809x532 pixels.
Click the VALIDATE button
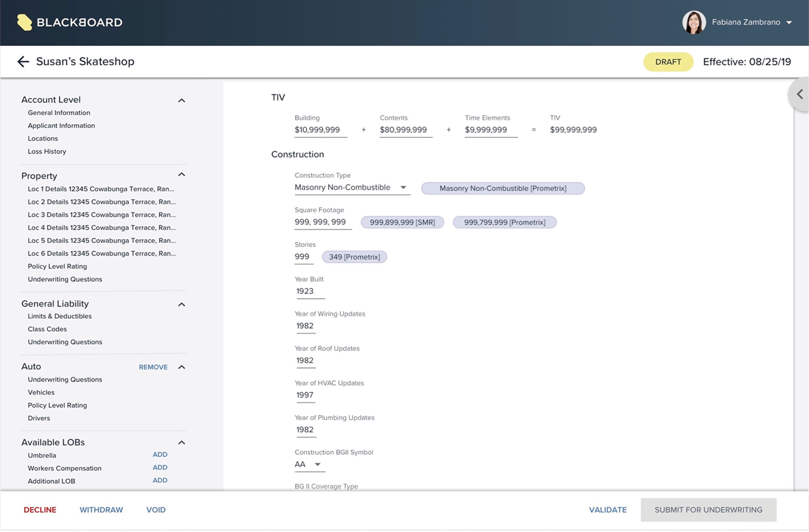coord(607,510)
